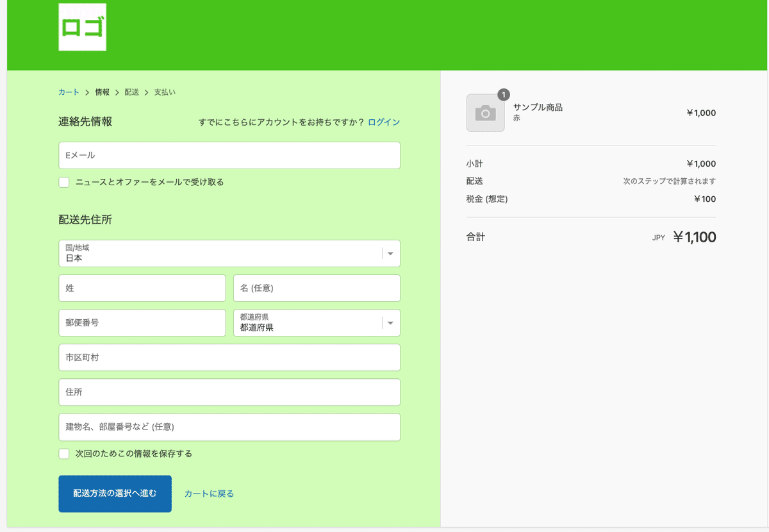
Task: Select 配送 breadcrumb step
Action: click(132, 92)
